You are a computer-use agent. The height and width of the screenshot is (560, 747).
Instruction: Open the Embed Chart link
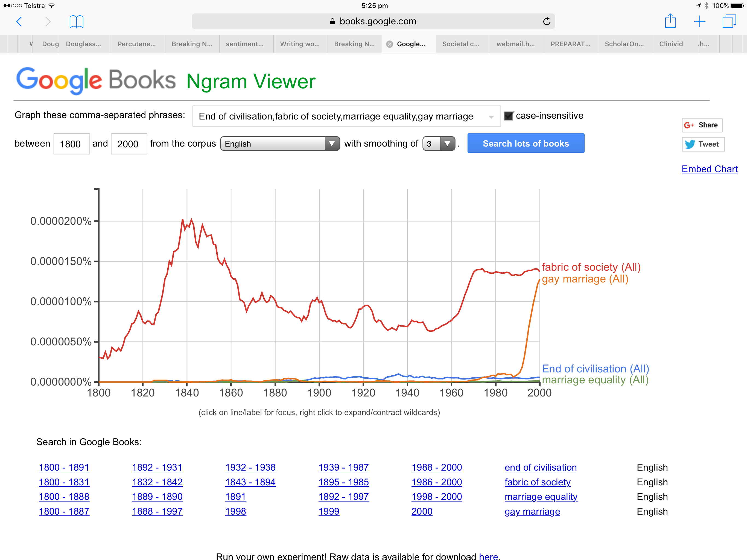[x=709, y=169]
